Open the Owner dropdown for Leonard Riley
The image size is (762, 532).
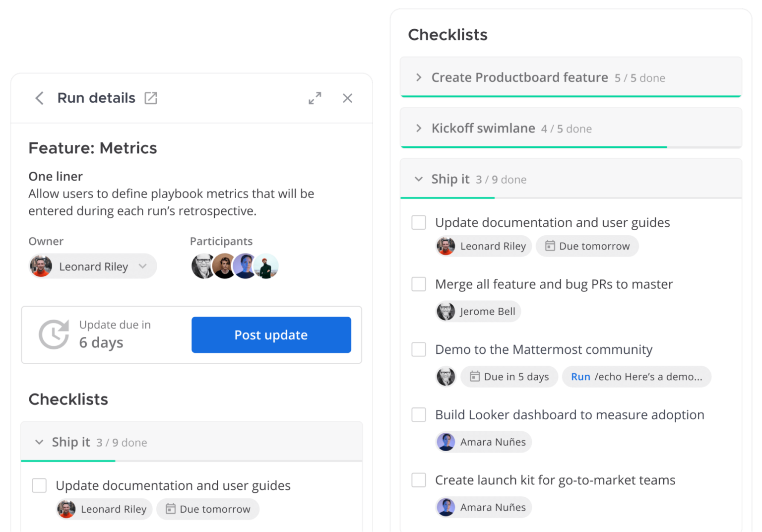click(x=143, y=266)
